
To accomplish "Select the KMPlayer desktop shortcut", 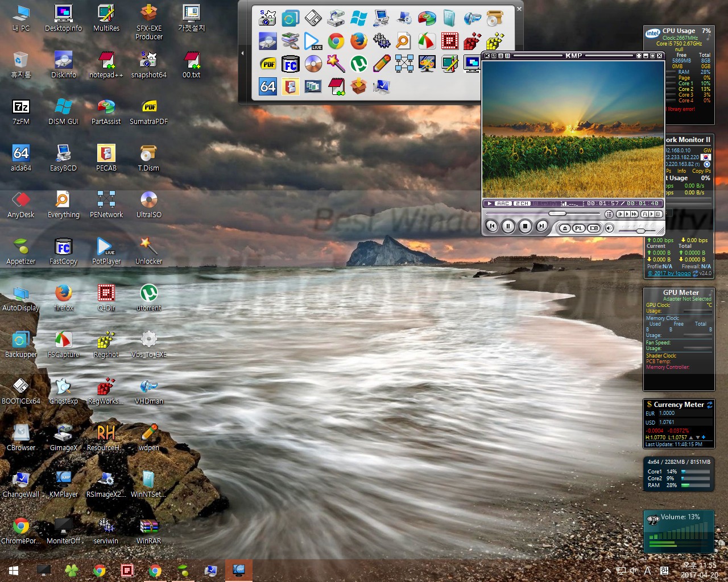I will (x=63, y=484).
